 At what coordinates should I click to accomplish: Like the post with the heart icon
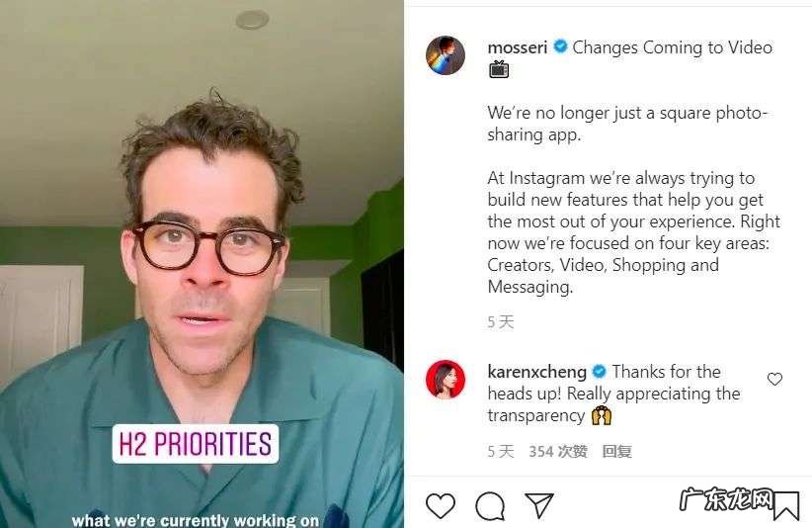(441, 505)
